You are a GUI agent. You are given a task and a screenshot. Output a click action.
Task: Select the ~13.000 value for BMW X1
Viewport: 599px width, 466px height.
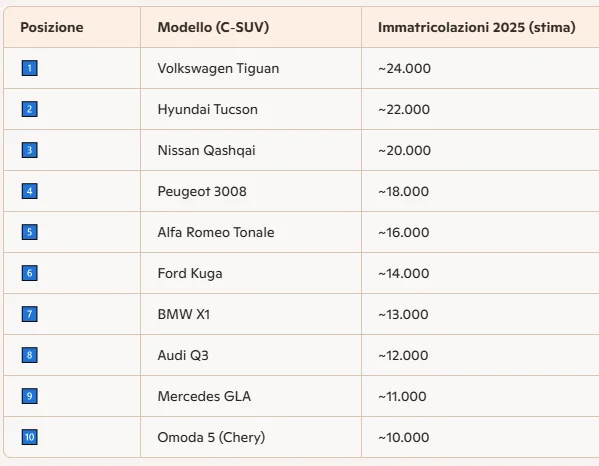point(403,314)
